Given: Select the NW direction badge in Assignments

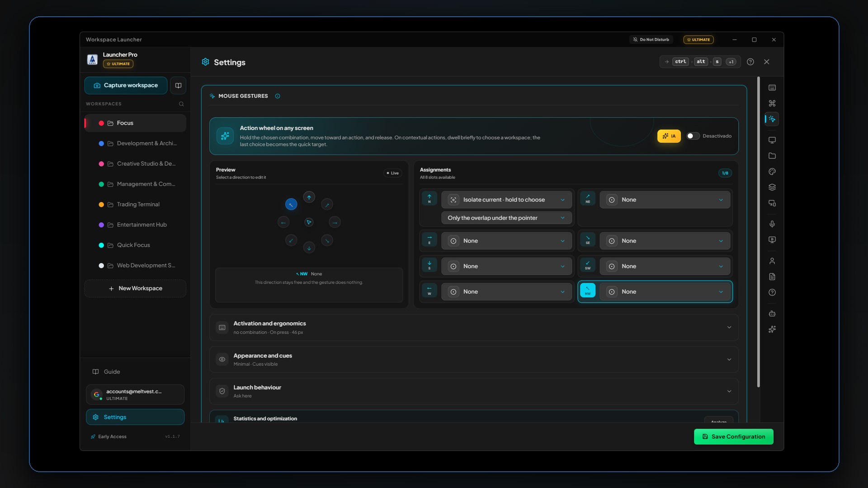Looking at the screenshot, I should (x=588, y=291).
